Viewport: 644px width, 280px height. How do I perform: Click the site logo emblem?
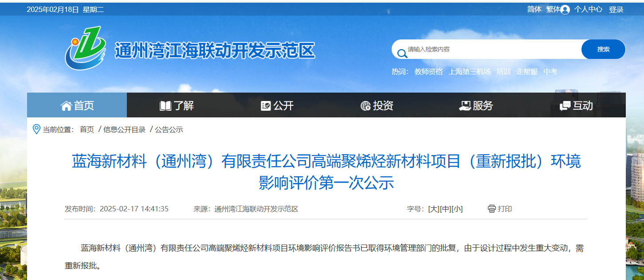pyautogui.click(x=86, y=48)
